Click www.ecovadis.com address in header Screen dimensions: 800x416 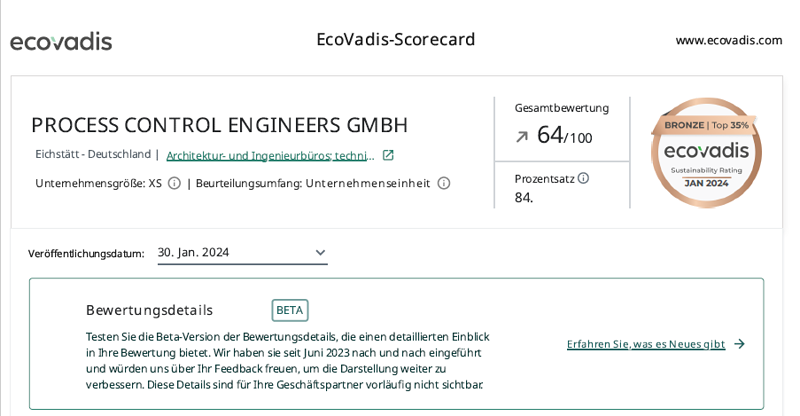729,40
